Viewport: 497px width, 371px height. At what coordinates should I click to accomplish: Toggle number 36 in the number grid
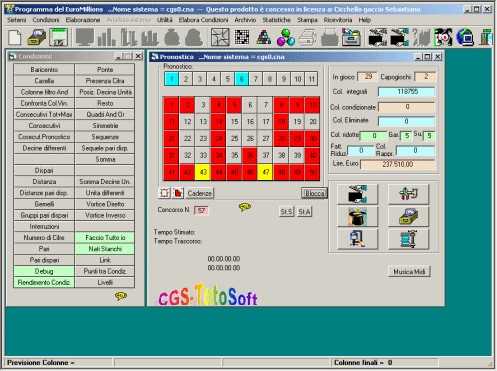(x=250, y=155)
